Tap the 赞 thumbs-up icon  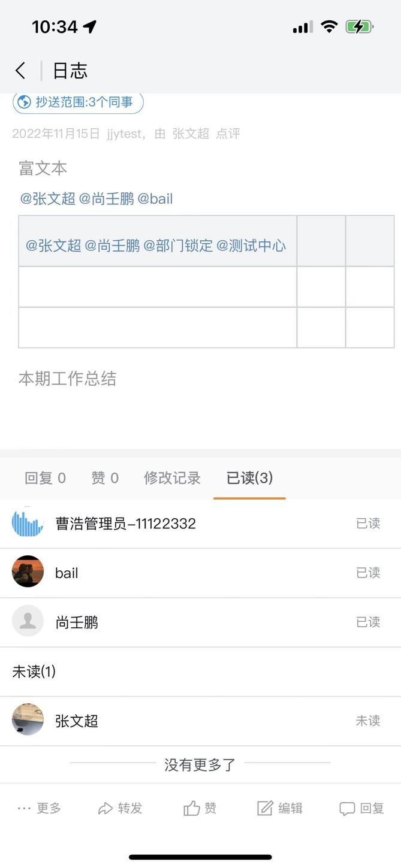(x=192, y=808)
